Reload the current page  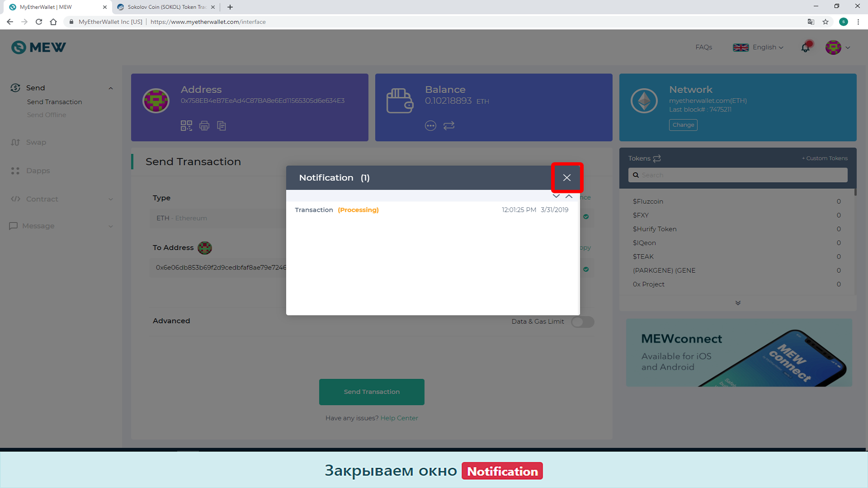39,22
